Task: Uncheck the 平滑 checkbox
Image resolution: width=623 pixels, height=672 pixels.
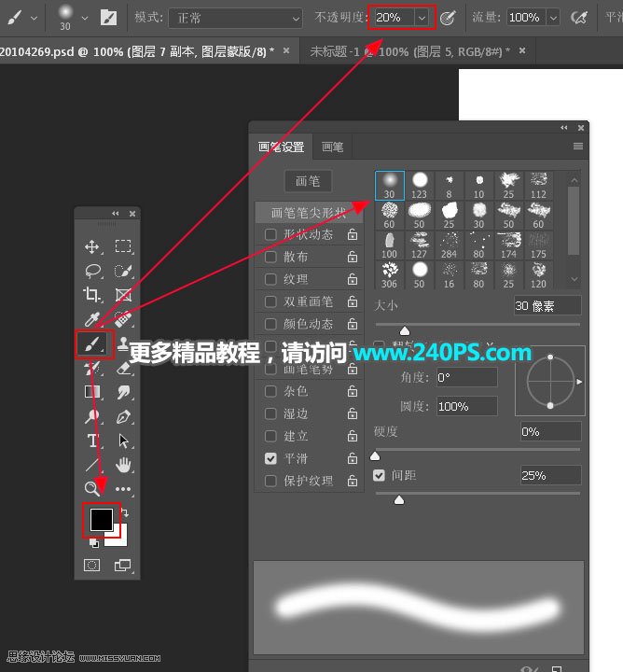Action: pyautogui.click(x=270, y=458)
